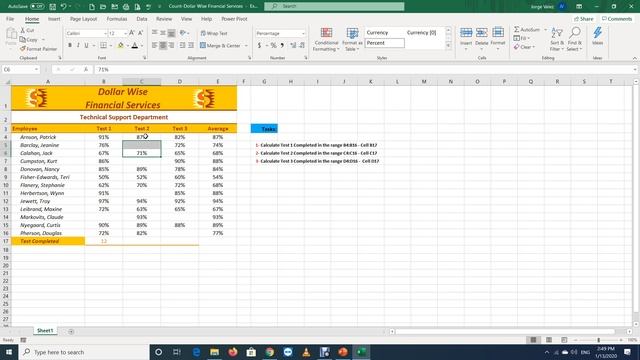640x360 pixels.
Task: Click the Accounting Number Format dollar icon
Action: (x=259, y=45)
